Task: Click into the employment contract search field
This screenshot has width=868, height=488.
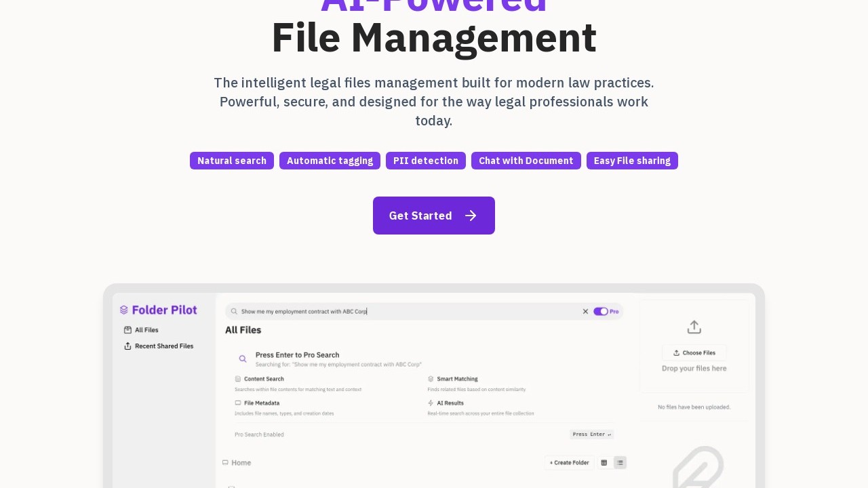Action: [407, 312]
